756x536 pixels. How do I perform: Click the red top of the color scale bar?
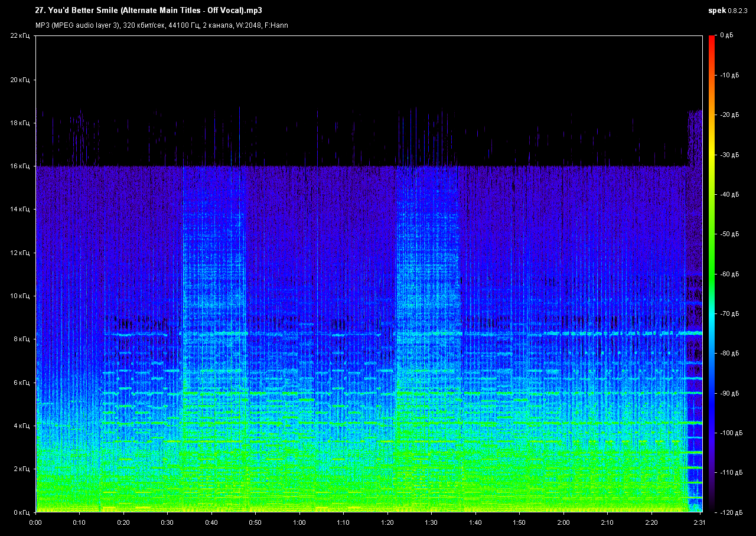click(x=712, y=38)
